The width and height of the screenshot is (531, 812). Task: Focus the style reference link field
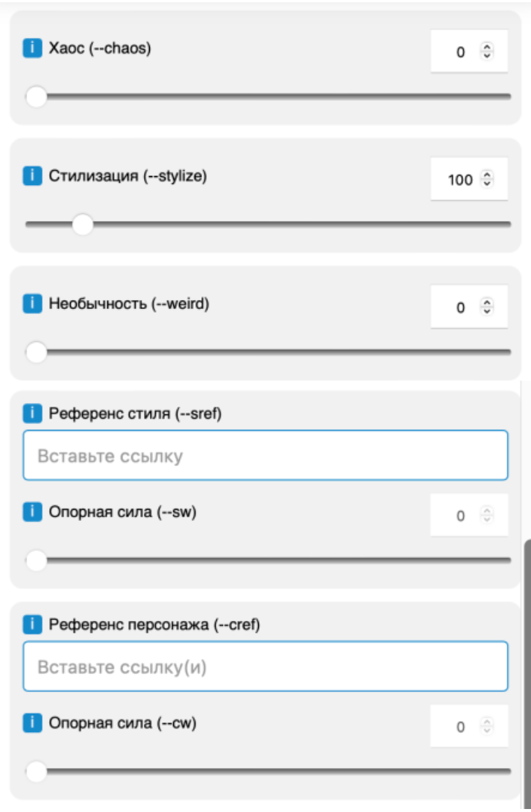265,455
